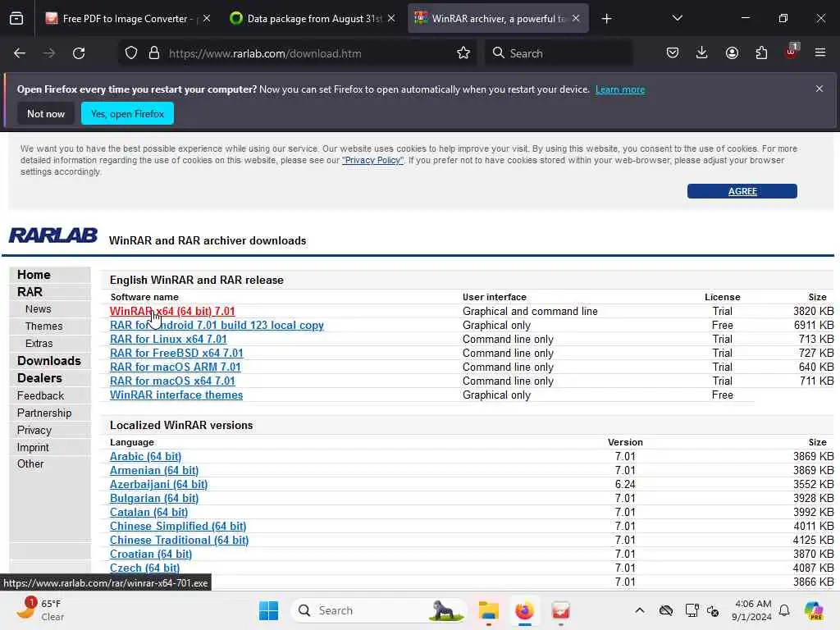Dismiss the Firefox restart notification bar
The image size is (840, 630).
pyautogui.click(x=819, y=89)
